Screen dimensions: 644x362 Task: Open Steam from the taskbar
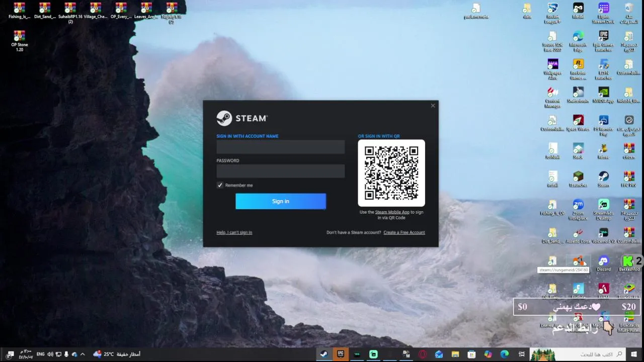tap(324, 354)
